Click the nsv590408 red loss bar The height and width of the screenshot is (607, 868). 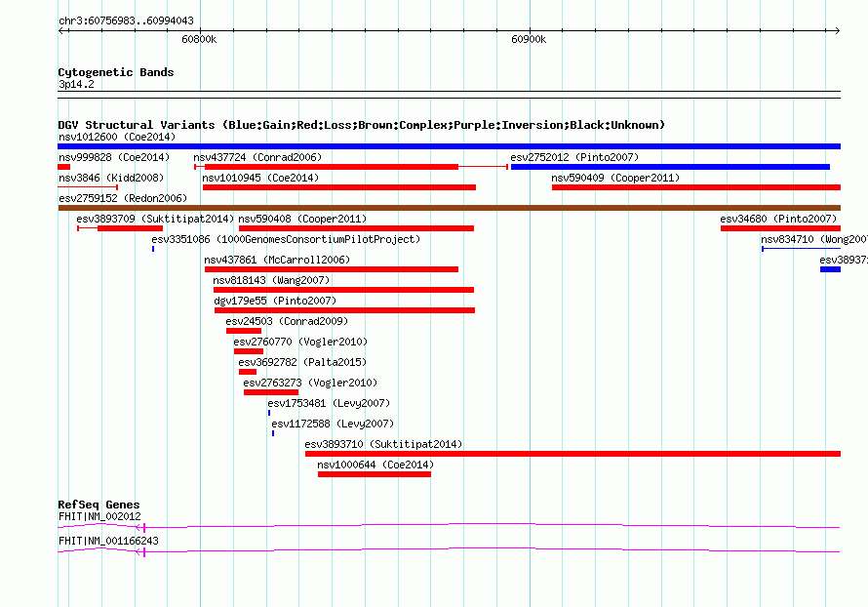coord(356,228)
